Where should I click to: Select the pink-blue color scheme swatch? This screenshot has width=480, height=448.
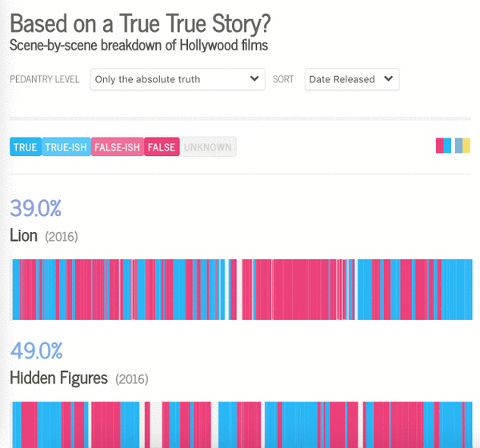pyautogui.click(x=444, y=146)
